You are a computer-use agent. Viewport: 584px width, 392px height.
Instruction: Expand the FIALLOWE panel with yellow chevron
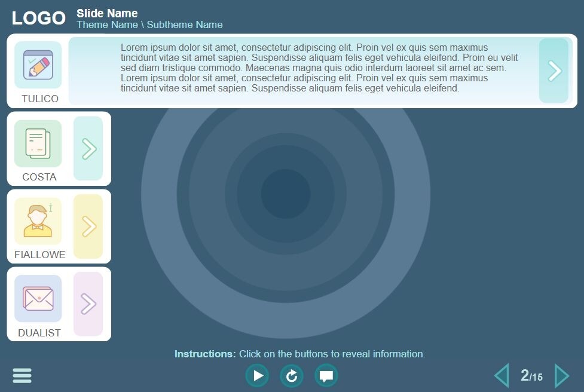pos(88,226)
